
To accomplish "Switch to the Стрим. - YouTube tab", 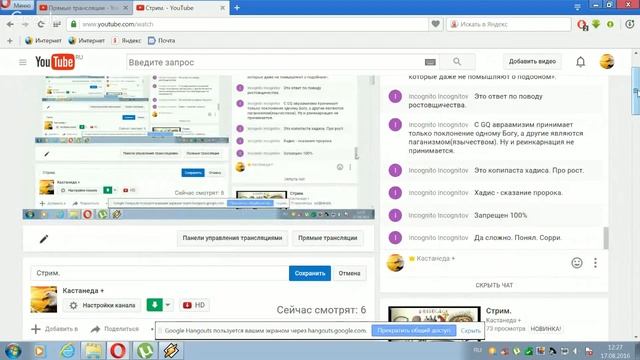I will click(x=176, y=8).
